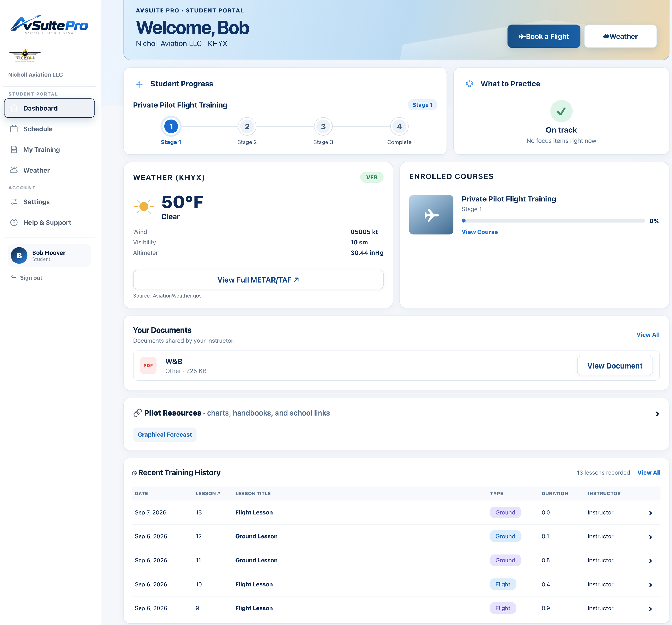Click the sun icon in the weather card

click(144, 206)
